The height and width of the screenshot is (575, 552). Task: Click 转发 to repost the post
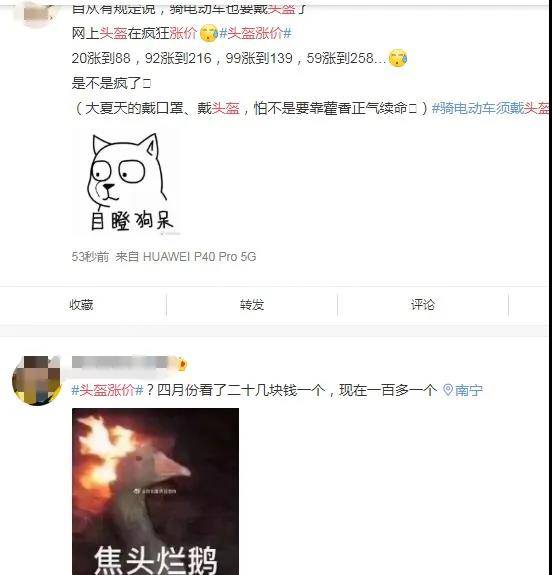click(252, 305)
